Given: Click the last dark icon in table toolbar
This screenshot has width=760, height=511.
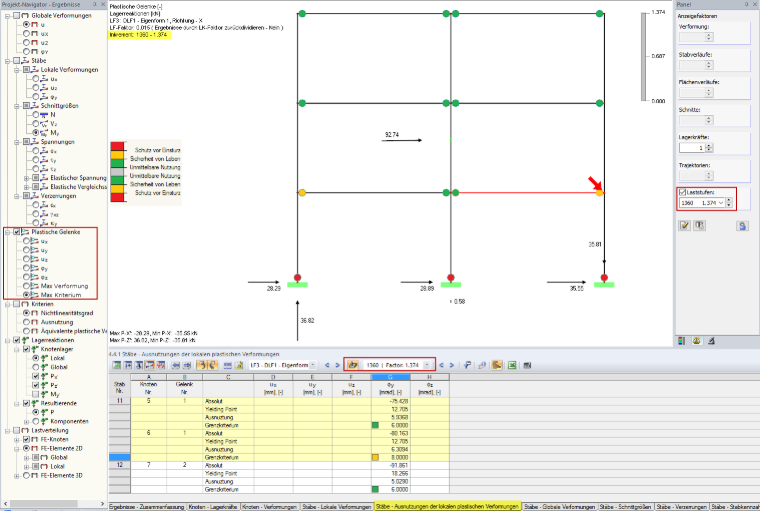Looking at the screenshot, I should point(527,365).
